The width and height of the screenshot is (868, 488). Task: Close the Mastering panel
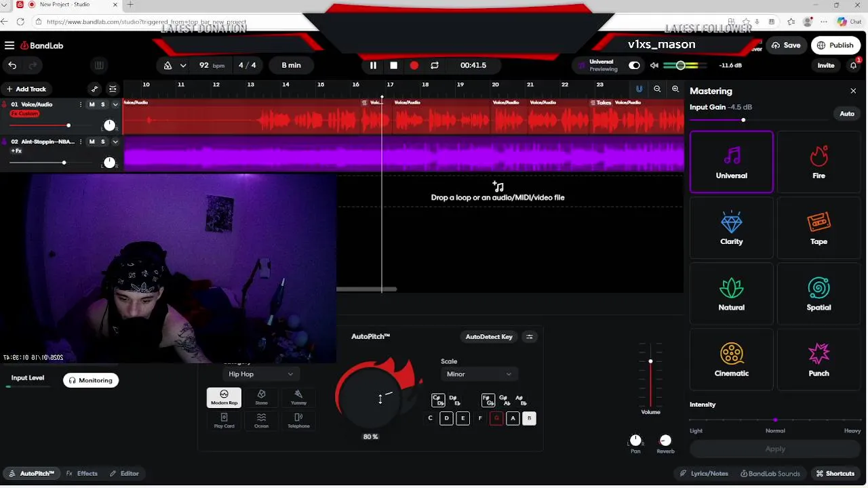853,91
